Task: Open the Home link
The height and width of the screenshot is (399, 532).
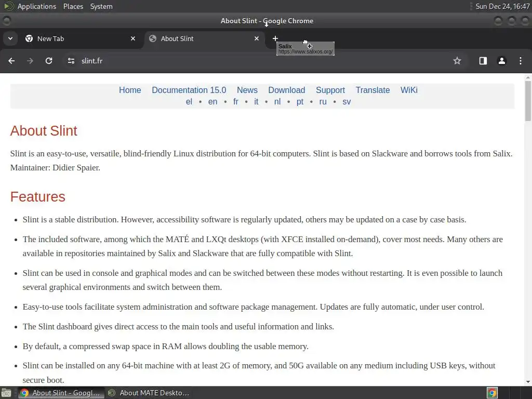Action: click(x=130, y=90)
